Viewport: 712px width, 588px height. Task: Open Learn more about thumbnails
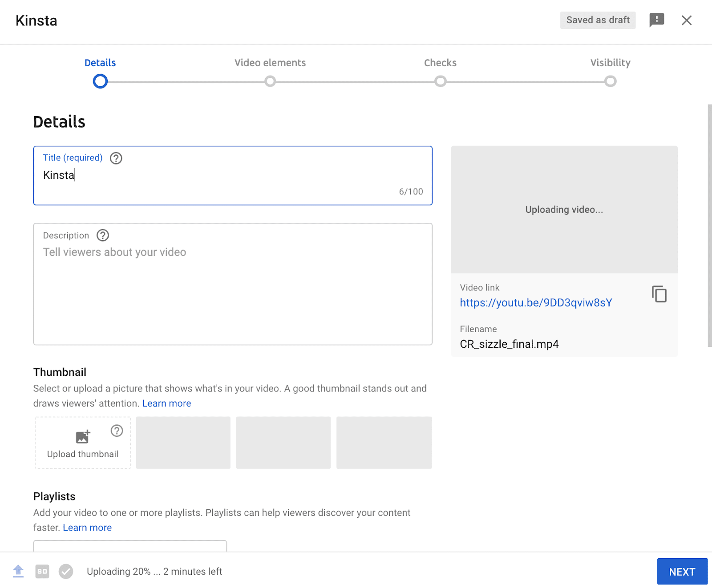166,403
